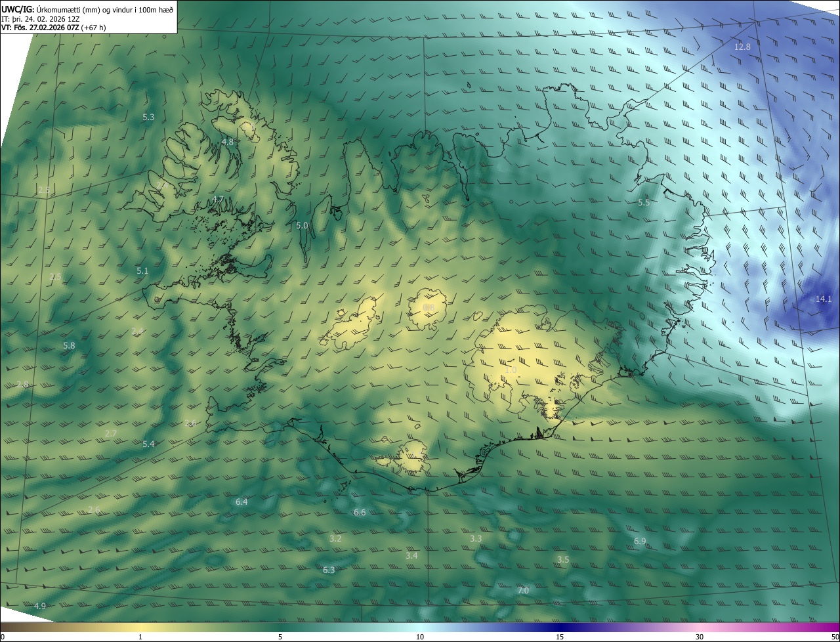Click the 3.4 value label
840x642 pixels.
(x=411, y=555)
